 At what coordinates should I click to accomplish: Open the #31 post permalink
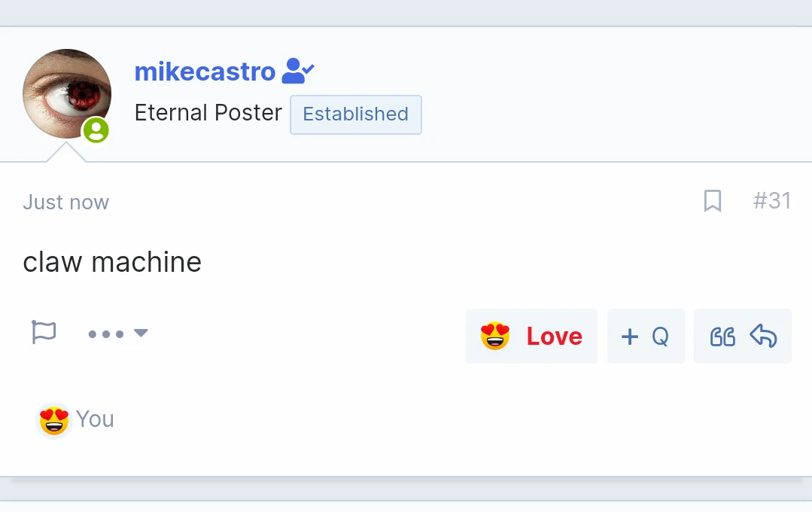[x=771, y=200]
